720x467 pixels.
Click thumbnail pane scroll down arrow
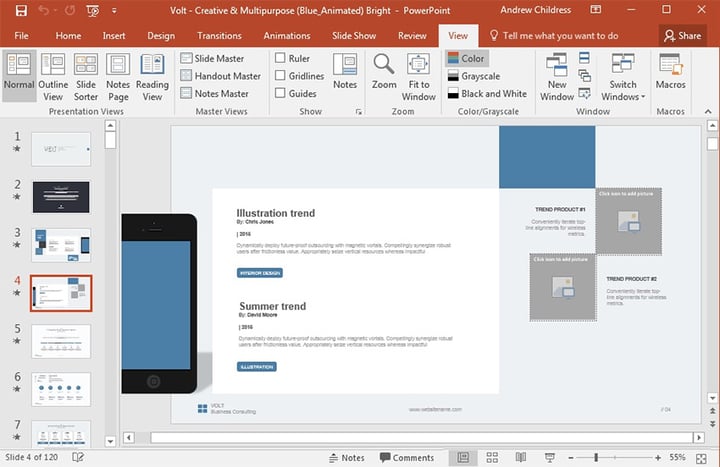click(x=110, y=442)
